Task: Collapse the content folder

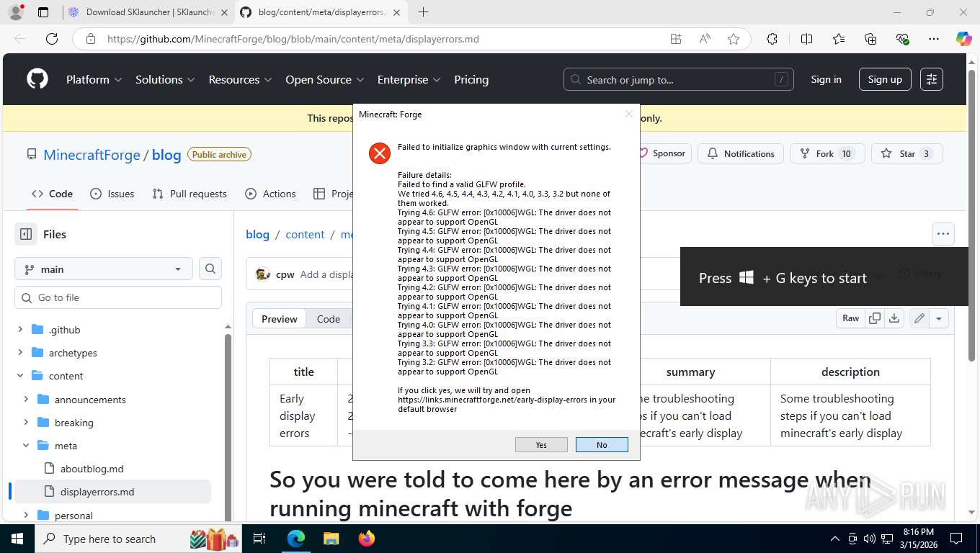Action: coord(20,376)
